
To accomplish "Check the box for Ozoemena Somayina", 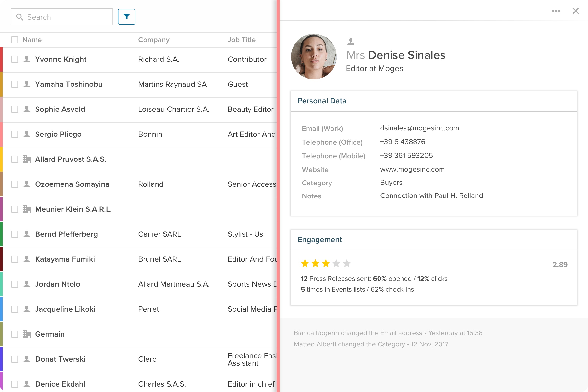I will (x=14, y=184).
